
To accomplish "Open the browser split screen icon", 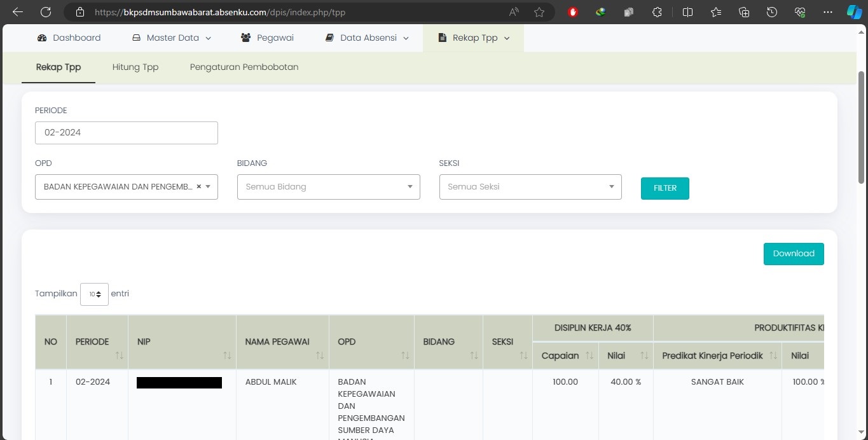I will click(x=687, y=12).
